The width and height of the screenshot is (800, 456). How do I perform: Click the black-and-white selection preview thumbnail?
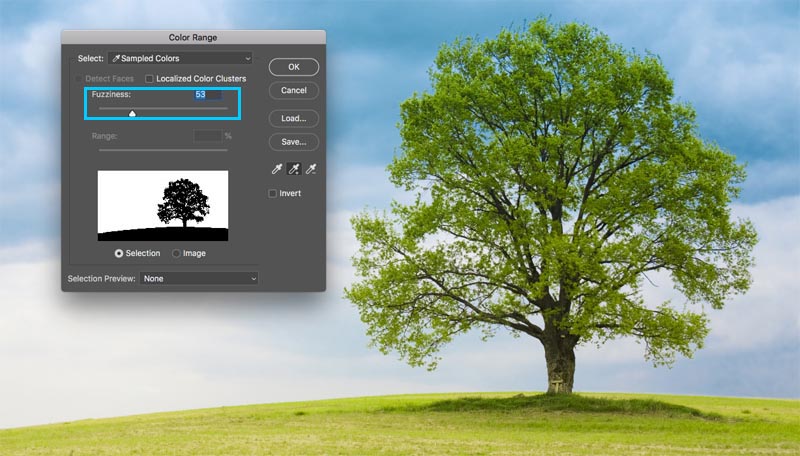click(x=162, y=205)
